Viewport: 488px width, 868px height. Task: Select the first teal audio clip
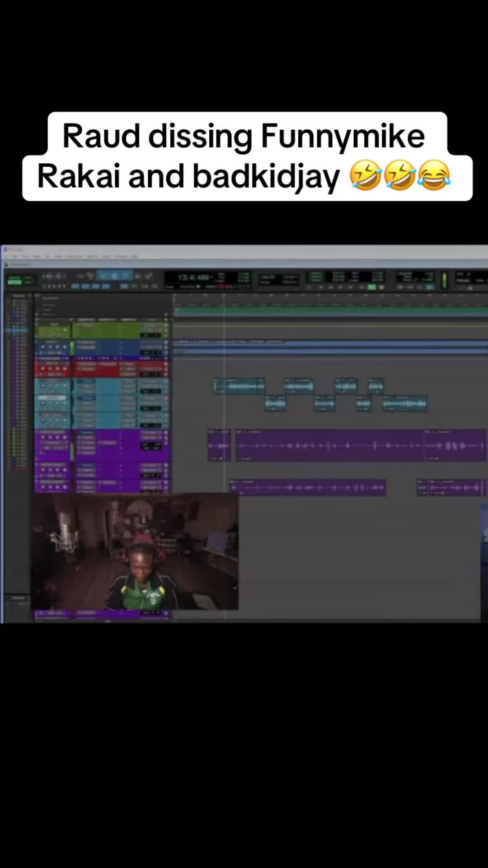tap(239, 387)
